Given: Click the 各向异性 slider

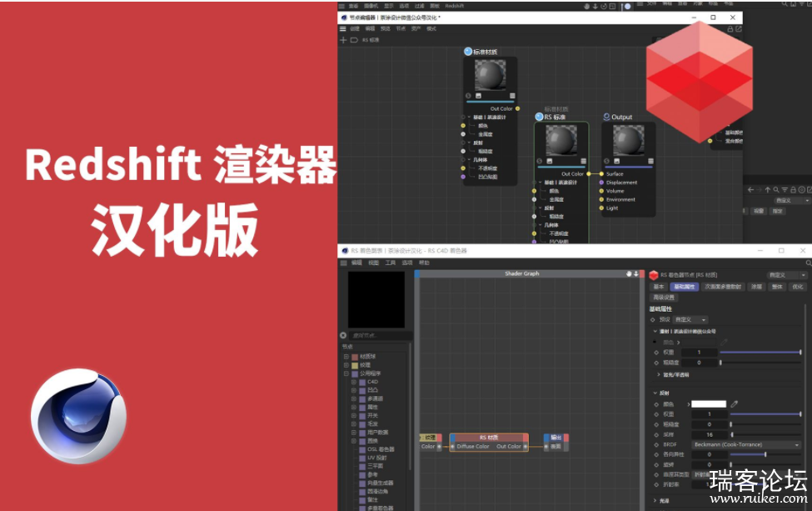Looking at the screenshot, I should [765, 454].
